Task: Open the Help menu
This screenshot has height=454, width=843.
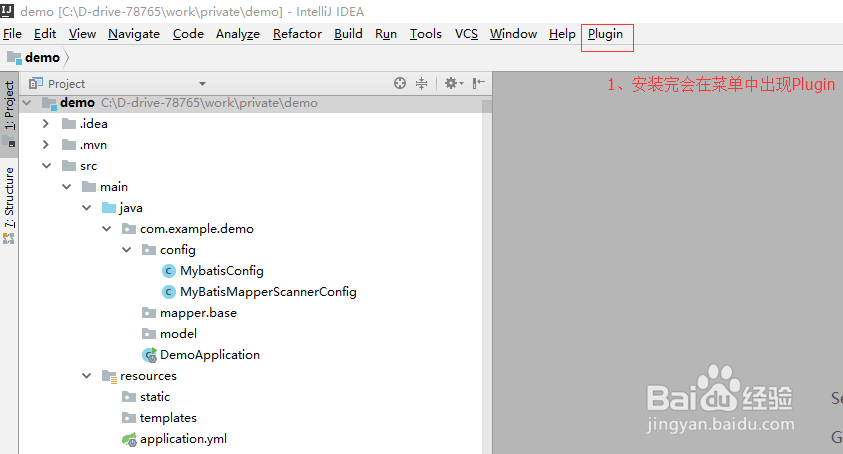Action: [562, 34]
